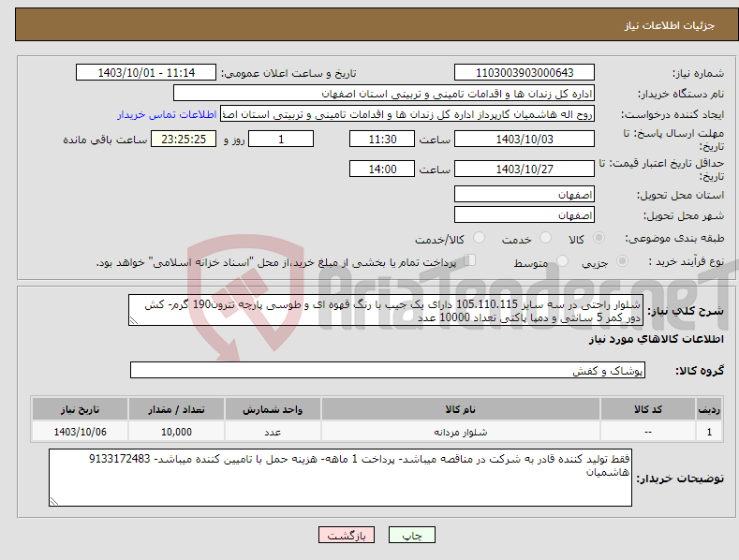The width and height of the screenshot is (739, 560).
Task: Click the announcement date field 1403/10/01 - 11:14
Action: point(145,73)
